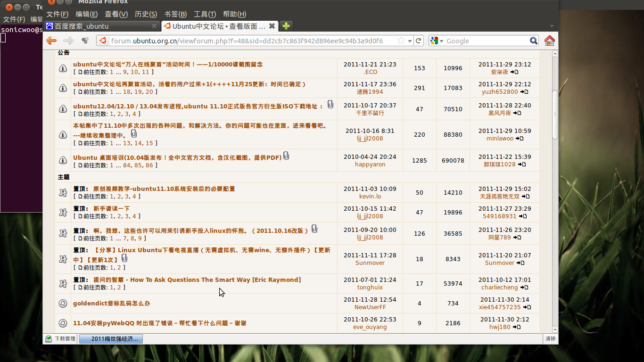This screenshot has height=362, width=644.
Task: Open the 帮助(H) menu
Action: tap(234, 14)
